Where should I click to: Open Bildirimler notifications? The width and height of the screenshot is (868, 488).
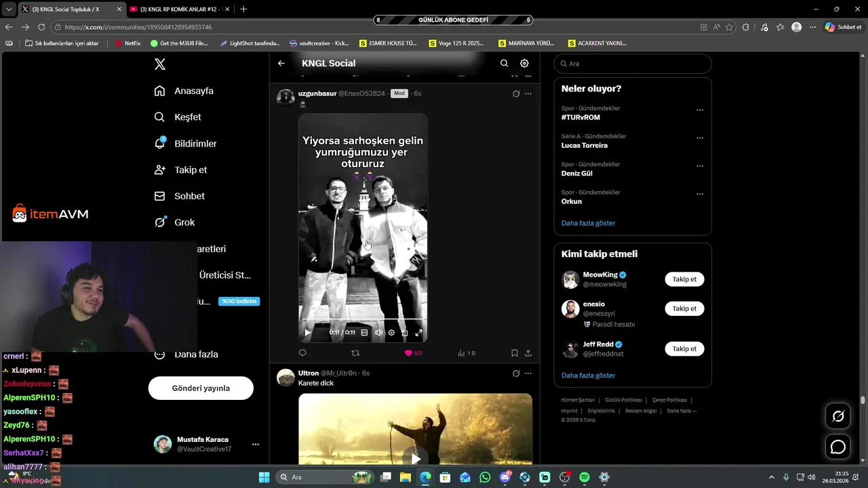185,144
